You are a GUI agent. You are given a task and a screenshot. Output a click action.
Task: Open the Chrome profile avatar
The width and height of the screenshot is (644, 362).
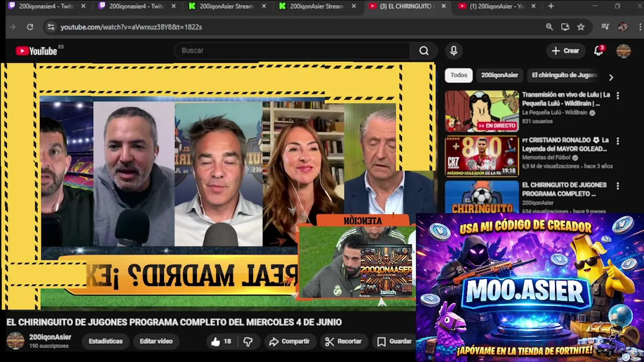click(x=623, y=27)
